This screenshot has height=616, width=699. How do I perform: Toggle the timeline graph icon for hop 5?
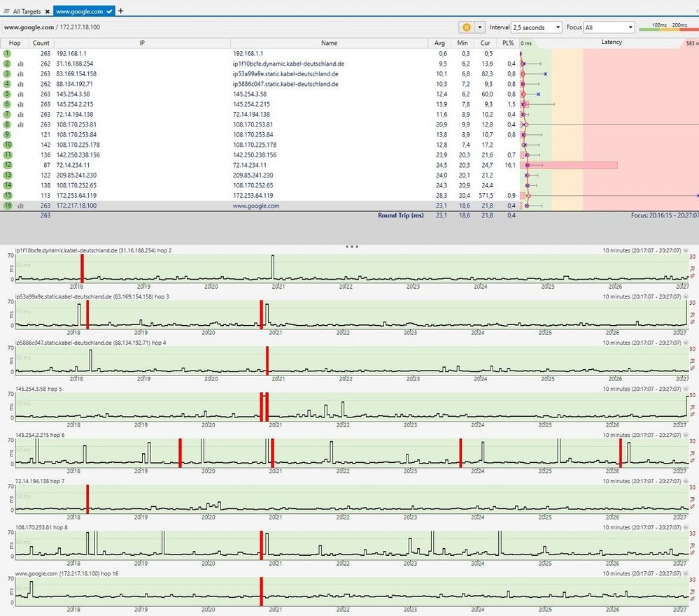coord(20,94)
